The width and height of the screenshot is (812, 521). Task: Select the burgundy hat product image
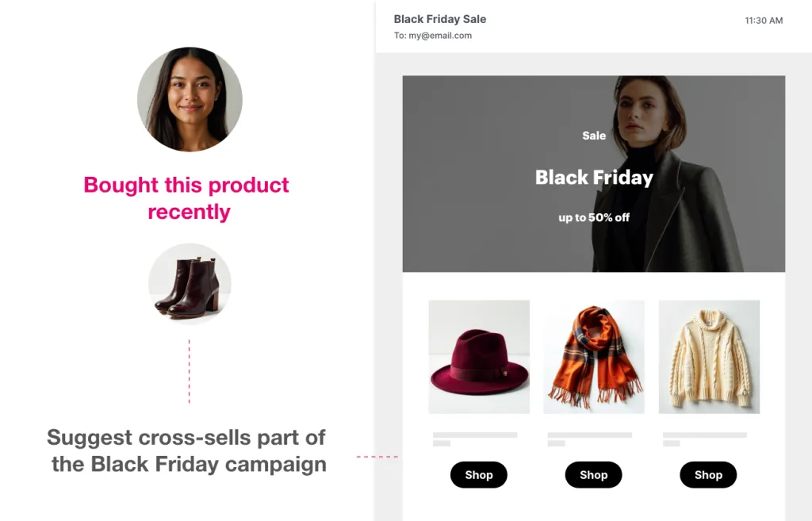(479, 357)
